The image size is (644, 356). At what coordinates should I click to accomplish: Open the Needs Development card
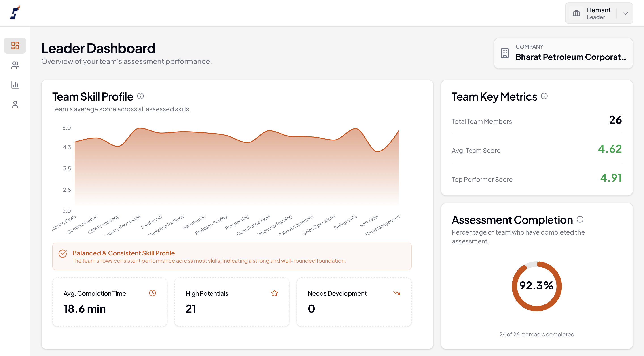point(354,302)
